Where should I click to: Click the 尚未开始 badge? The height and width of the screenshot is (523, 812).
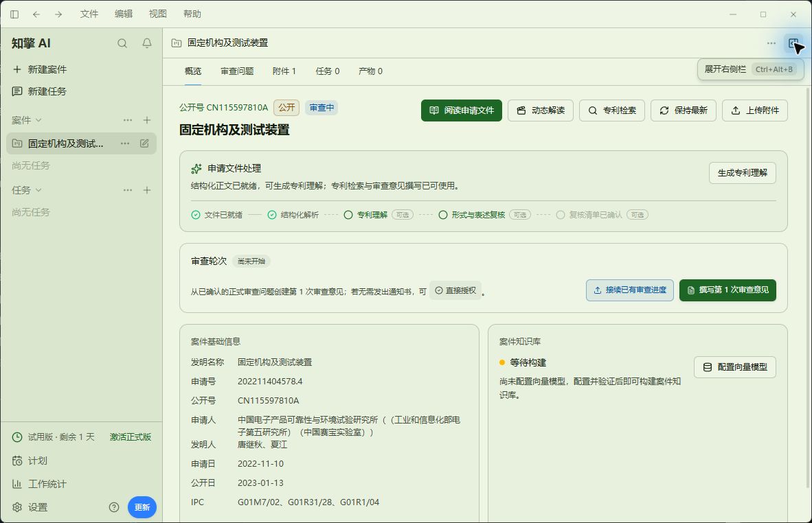coord(251,261)
